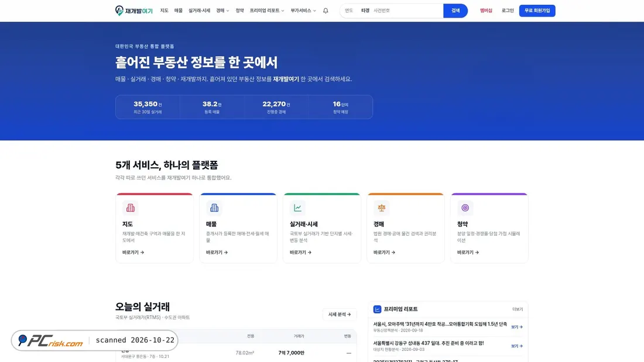
Task: Open the notification bell
Action: (x=326, y=11)
